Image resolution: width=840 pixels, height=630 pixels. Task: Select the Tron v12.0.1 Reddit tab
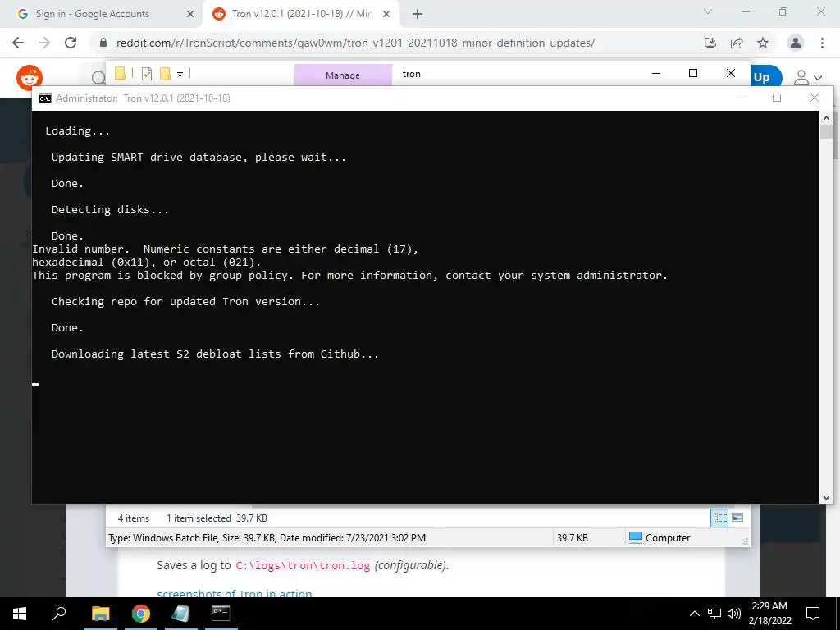[x=303, y=14]
